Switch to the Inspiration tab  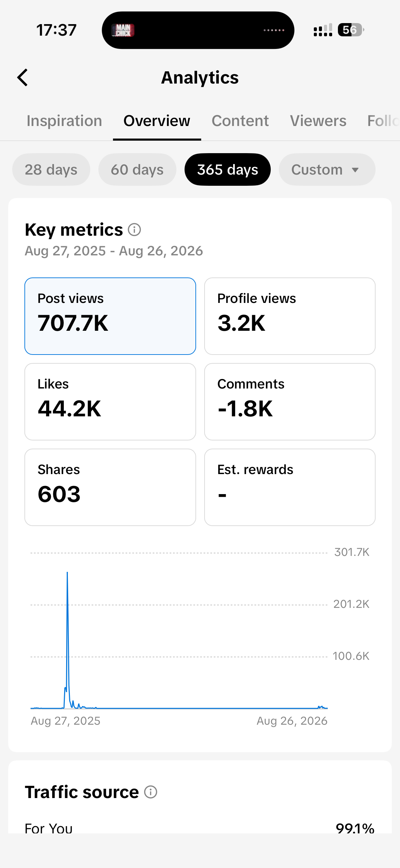(x=64, y=121)
